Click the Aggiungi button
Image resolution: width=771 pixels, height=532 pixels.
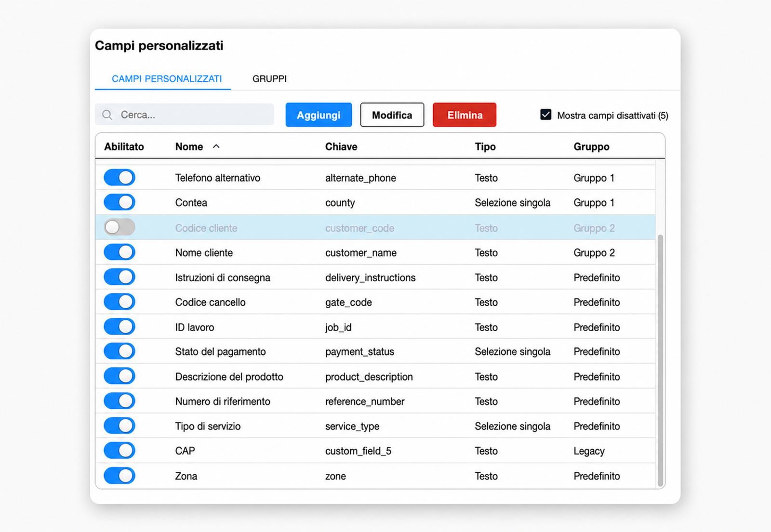[319, 115]
